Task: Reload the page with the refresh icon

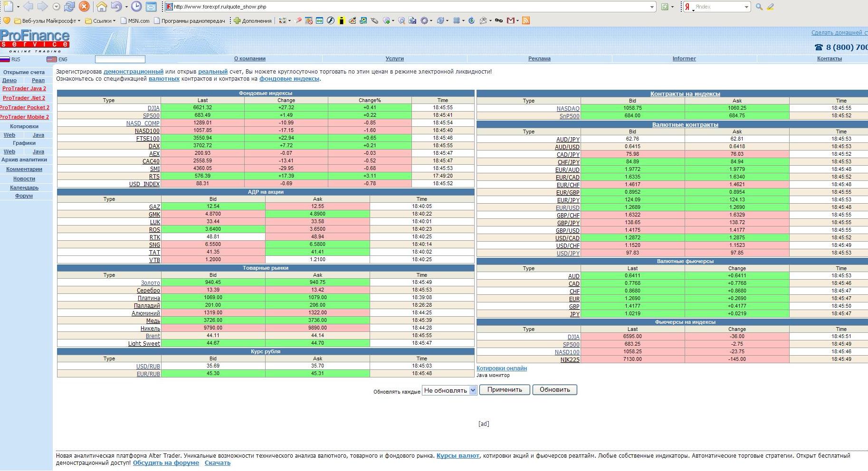Action: [70, 7]
